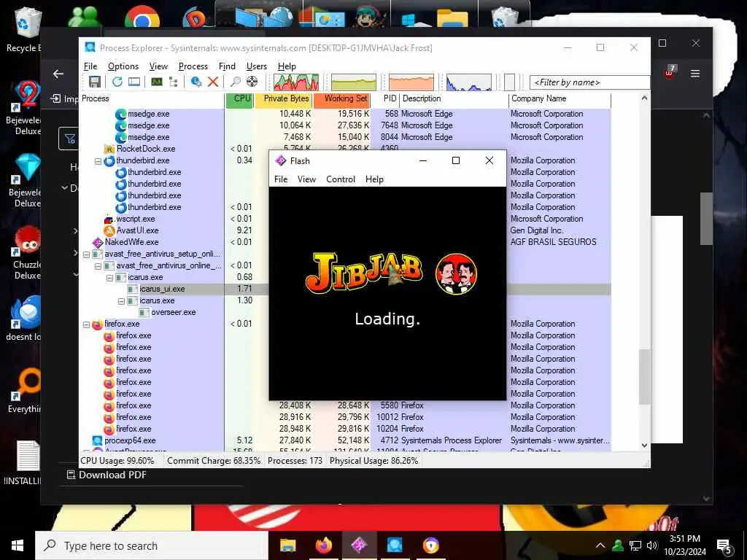The image size is (747, 560).
Task: Sort by the Description column header
Action: point(454,100)
